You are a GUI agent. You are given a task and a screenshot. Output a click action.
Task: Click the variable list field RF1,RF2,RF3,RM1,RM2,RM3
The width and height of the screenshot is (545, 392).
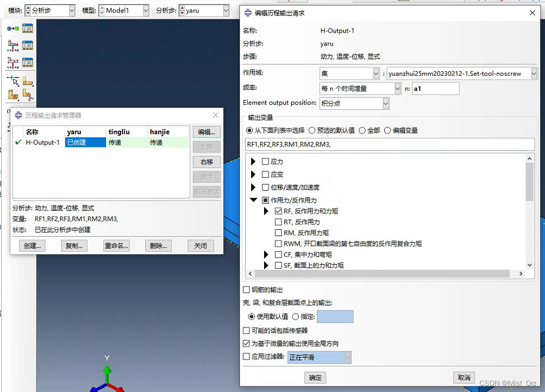390,144
